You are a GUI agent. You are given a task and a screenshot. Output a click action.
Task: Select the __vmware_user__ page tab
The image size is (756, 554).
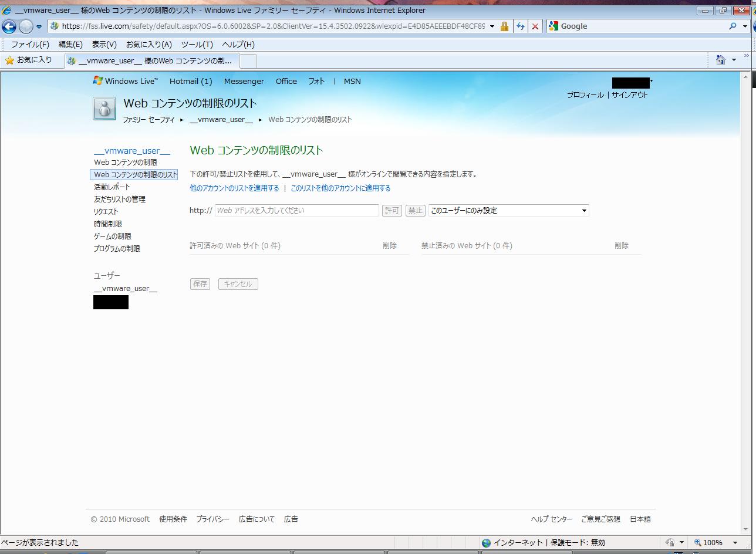coord(152,60)
